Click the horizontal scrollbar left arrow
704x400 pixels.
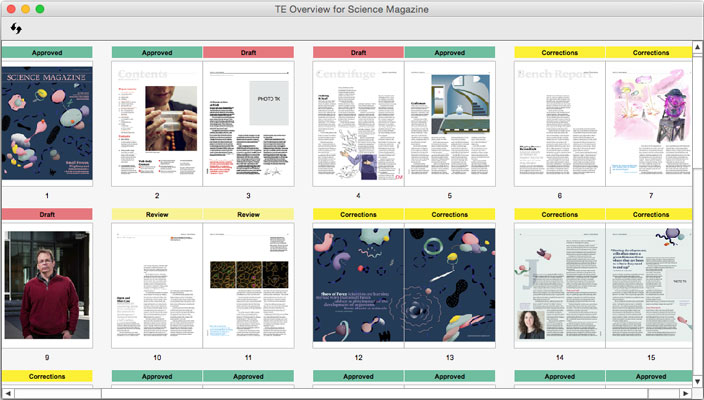pyautogui.click(x=8, y=393)
